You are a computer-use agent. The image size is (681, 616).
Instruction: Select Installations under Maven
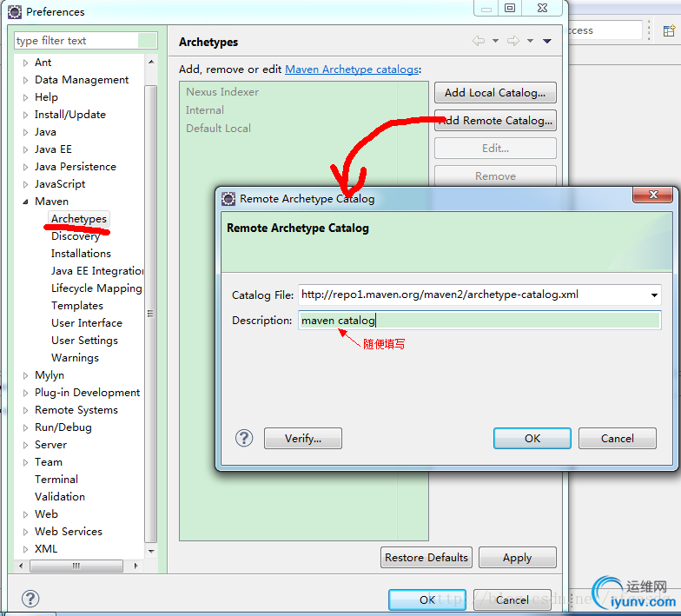[81, 254]
